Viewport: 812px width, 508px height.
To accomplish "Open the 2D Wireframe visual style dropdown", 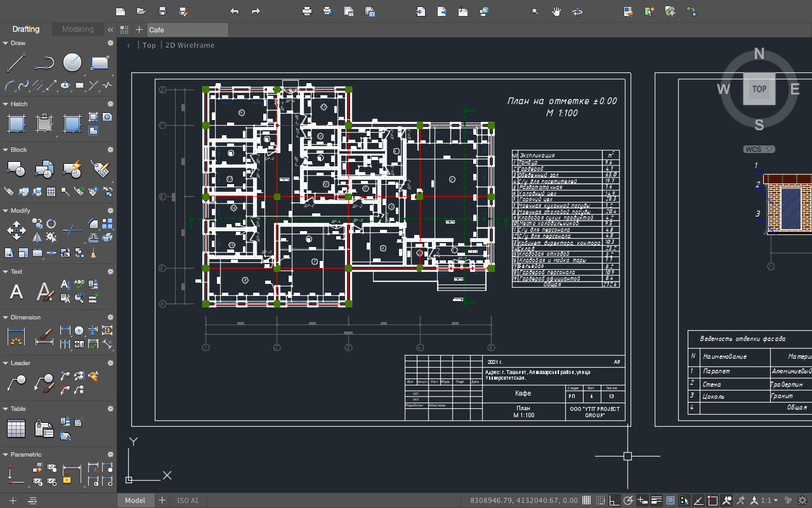I will (x=189, y=45).
